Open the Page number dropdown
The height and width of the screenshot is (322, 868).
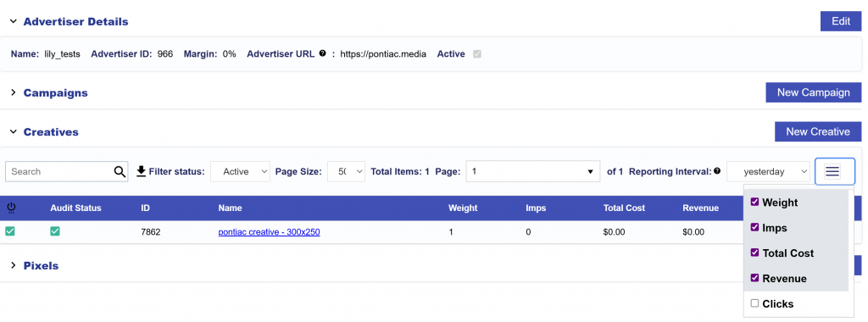click(533, 171)
